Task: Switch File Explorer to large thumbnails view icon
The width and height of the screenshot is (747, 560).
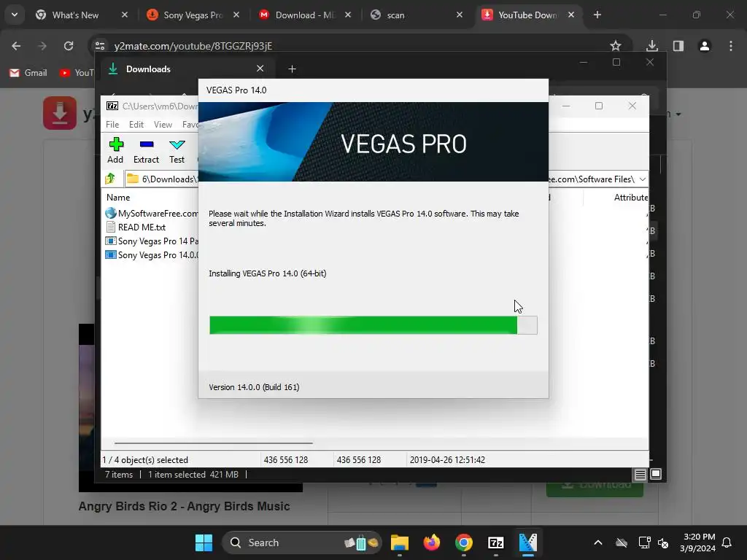Action: click(656, 474)
